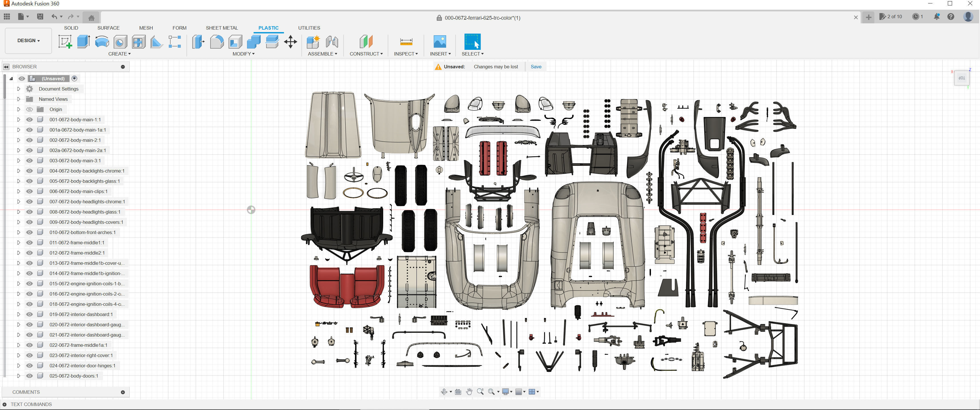Viewport: 980px width, 410px height.
Task: Click the Pan hand icon in navigation bar
Action: [x=469, y=392]
